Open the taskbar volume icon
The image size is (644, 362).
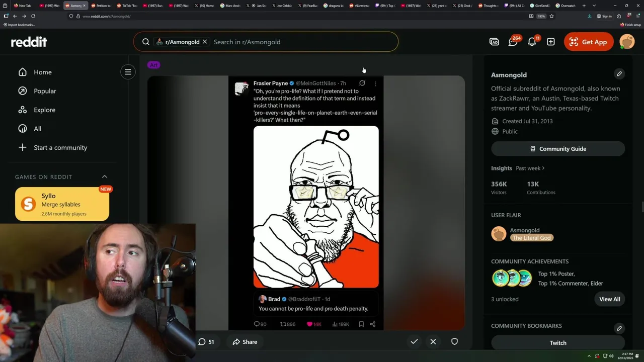611,356
